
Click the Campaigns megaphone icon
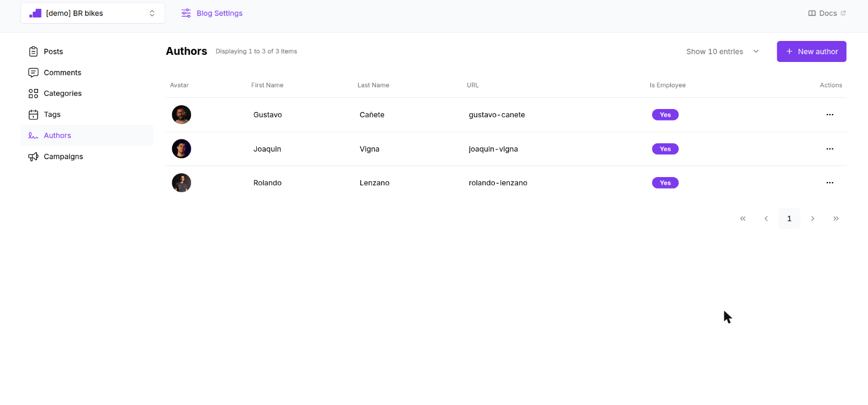pos(33,157)
